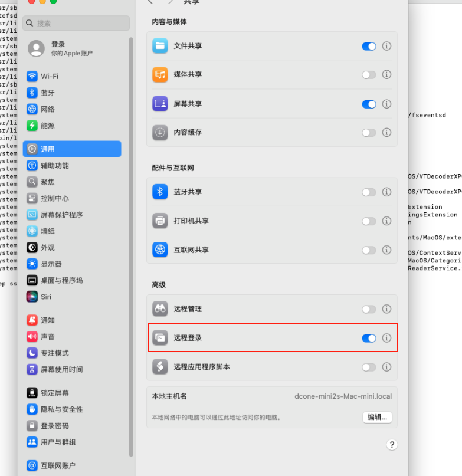The image size is (462, 476).
Task: Open 声音 settings in sidebar
Action: click(x=72, y=336)
